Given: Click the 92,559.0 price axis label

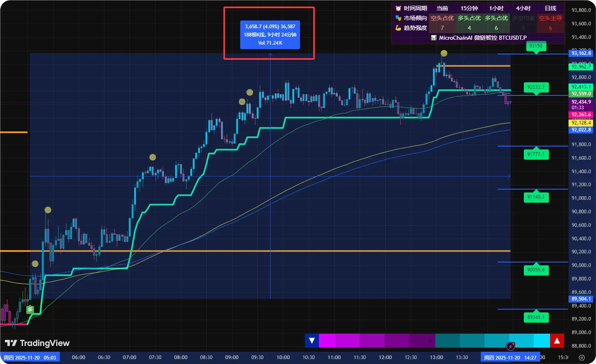Looking at the screenshot, I should (x=581, y=94).
